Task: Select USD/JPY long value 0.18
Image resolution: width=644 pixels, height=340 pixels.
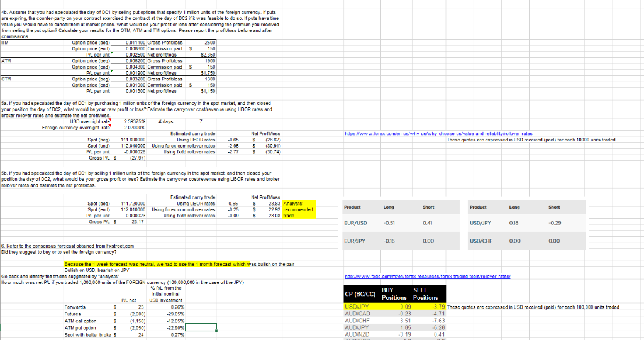Action: click(513, 223)
